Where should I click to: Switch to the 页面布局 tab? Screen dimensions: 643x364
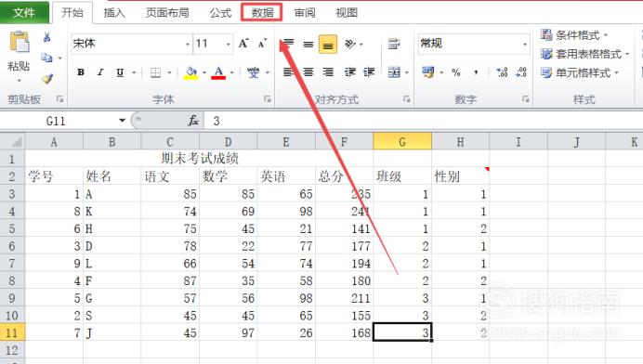pyautogui.click(x=167, y=13)
